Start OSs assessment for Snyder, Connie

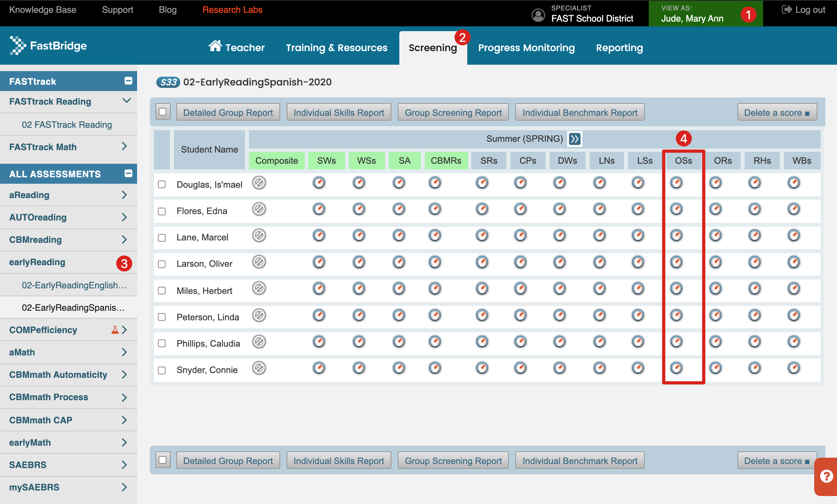[x=676, y=368]
